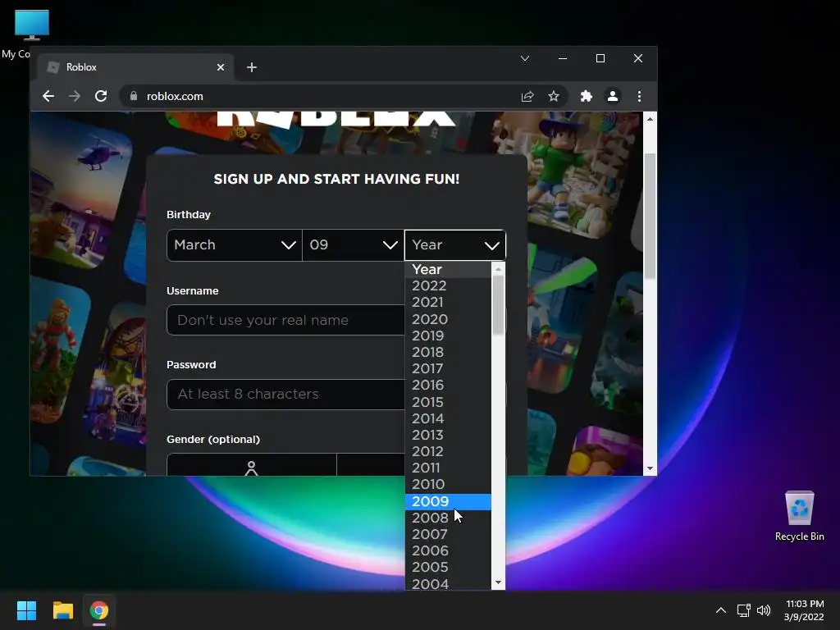The width and height of the screenshot is (840, 630).
Task: Open Windows Start menu
Action: click(26, 610)
